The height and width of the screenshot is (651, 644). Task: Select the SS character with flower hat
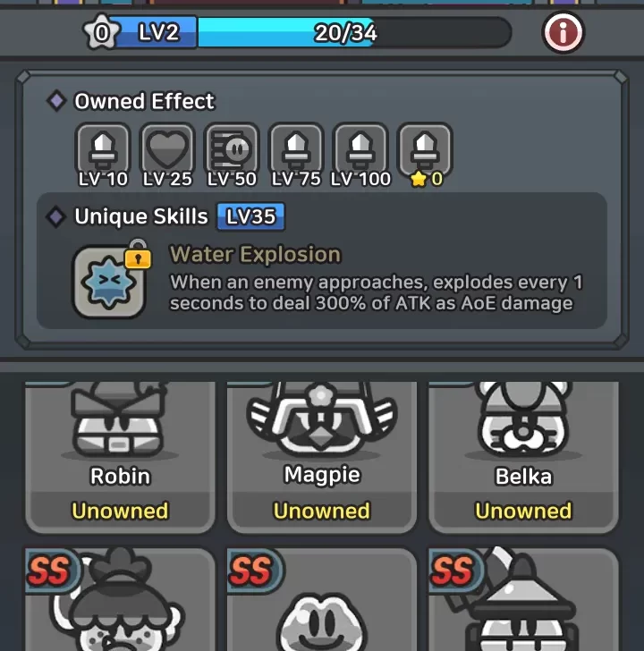coord(120,599)
